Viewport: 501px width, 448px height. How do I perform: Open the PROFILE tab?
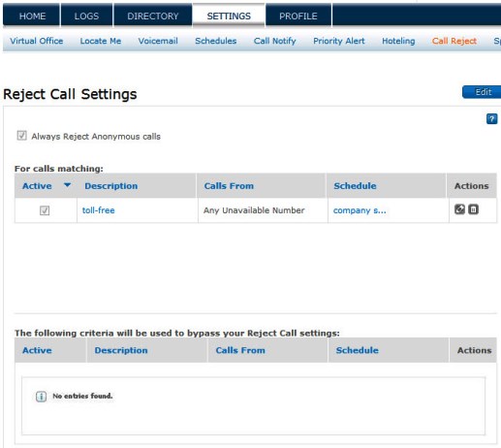click(298, 16)
